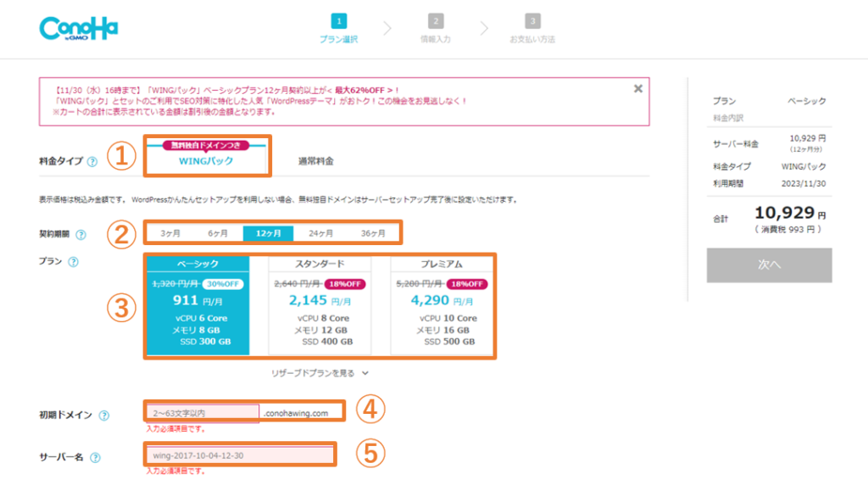The width and height of the screenshot is (868, 491).
Task: Select the ベーシック plan card
Action: point(198,305)
